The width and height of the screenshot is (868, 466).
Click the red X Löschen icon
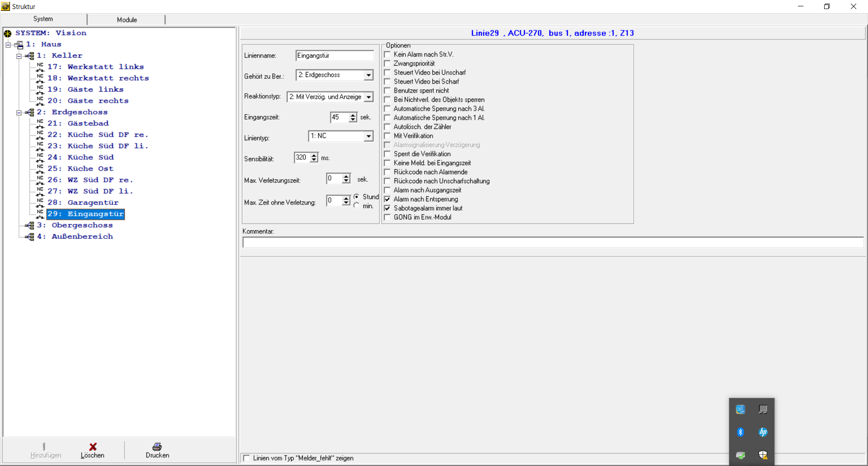[x=93, y=447]
